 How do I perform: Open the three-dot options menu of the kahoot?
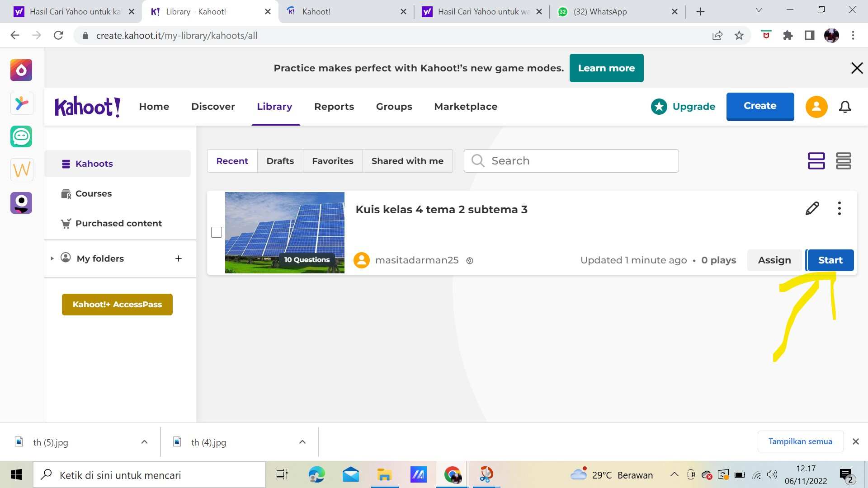pos(840,208)
